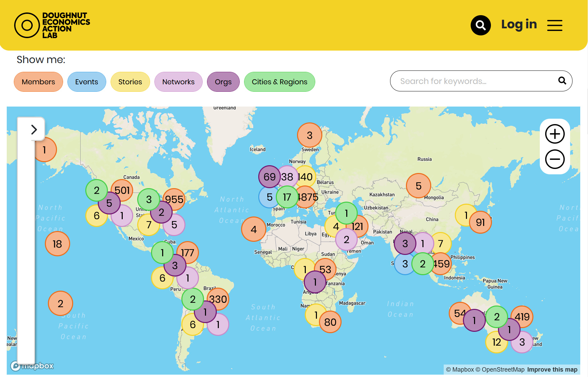Image resolution: width=588 pixels, height=377 pixels.
Task: Click the Log in link
Action: 519,25
